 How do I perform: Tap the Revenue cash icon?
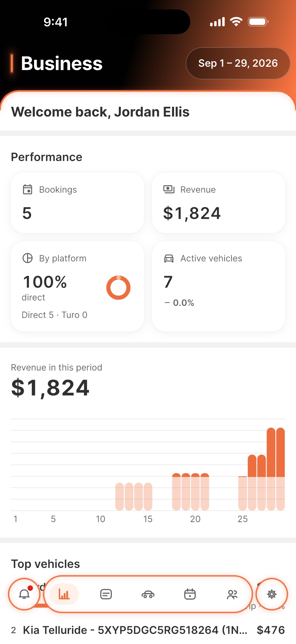[169, 189]
